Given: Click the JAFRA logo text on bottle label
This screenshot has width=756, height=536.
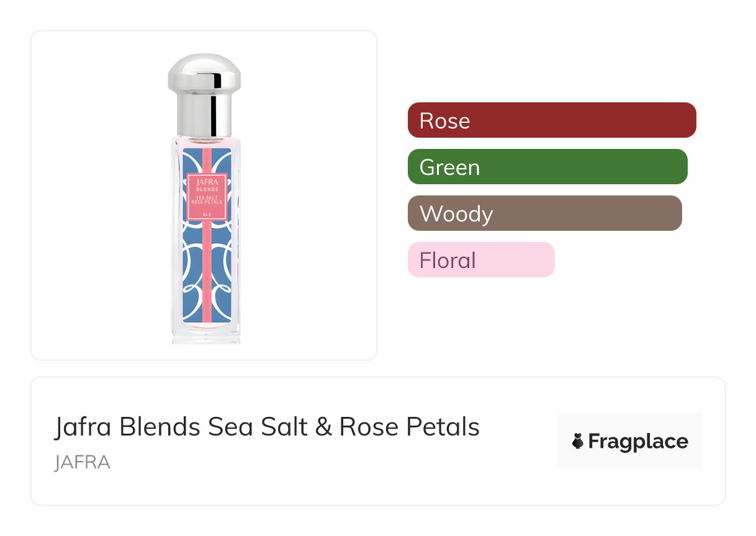Looking at the screenshot, I should [x=205, y=181].
